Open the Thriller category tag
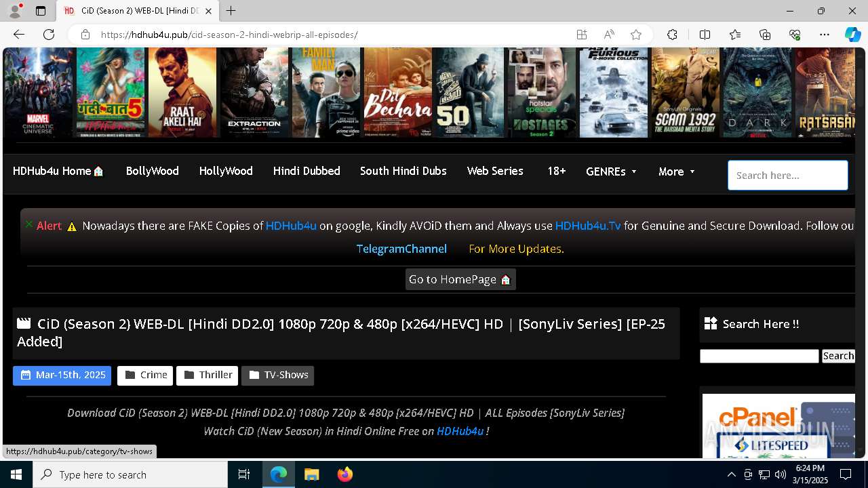 pos(208,375)
